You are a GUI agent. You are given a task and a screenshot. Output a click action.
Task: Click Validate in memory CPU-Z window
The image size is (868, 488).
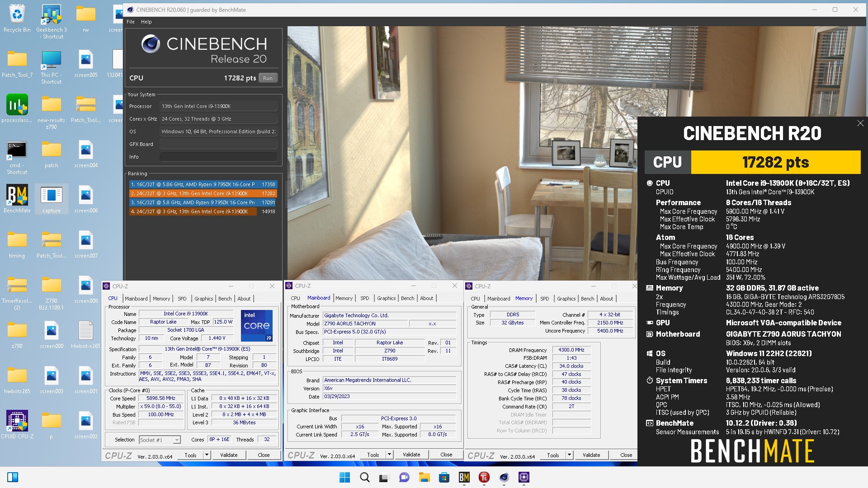click(591, 455)
